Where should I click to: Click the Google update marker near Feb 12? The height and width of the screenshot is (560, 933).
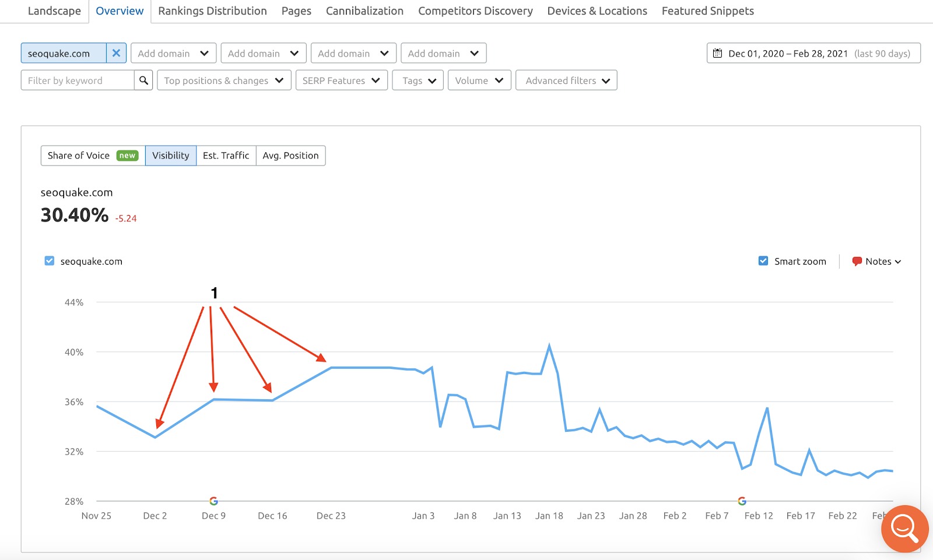coord(742,501)
